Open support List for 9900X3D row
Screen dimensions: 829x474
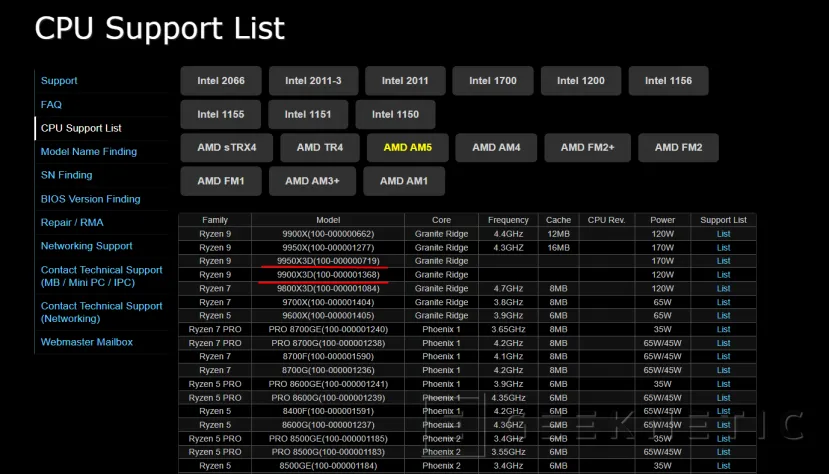click(723, 275)
